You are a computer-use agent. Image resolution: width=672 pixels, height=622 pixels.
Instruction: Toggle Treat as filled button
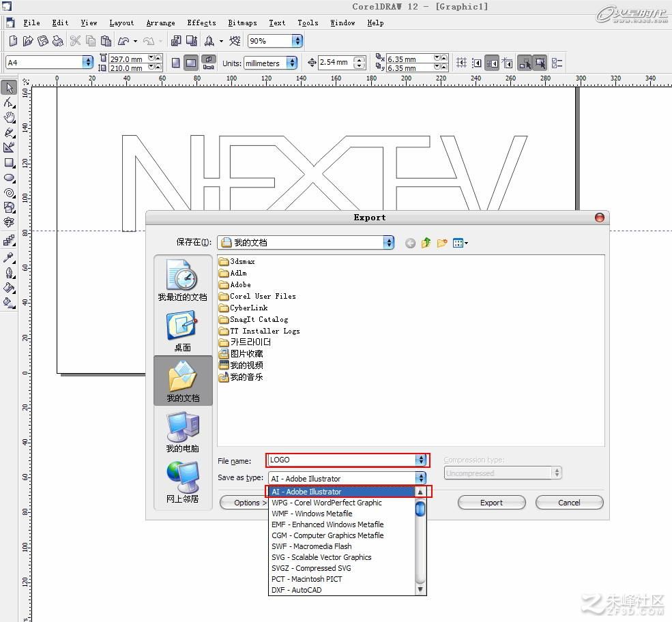point(540,63)
